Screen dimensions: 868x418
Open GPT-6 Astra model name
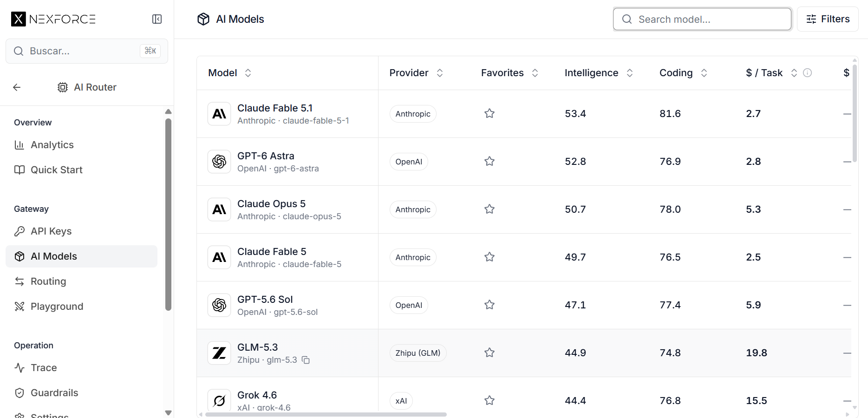266,156
